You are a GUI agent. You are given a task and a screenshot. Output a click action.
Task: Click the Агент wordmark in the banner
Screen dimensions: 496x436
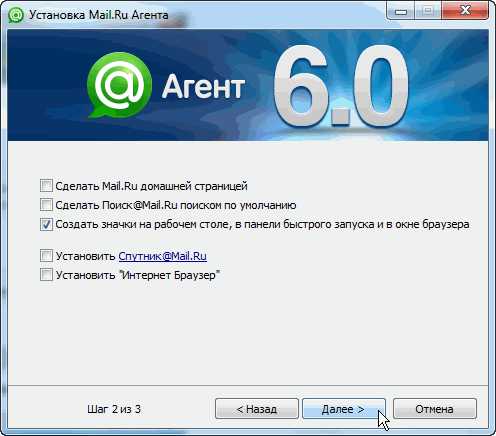203,87
